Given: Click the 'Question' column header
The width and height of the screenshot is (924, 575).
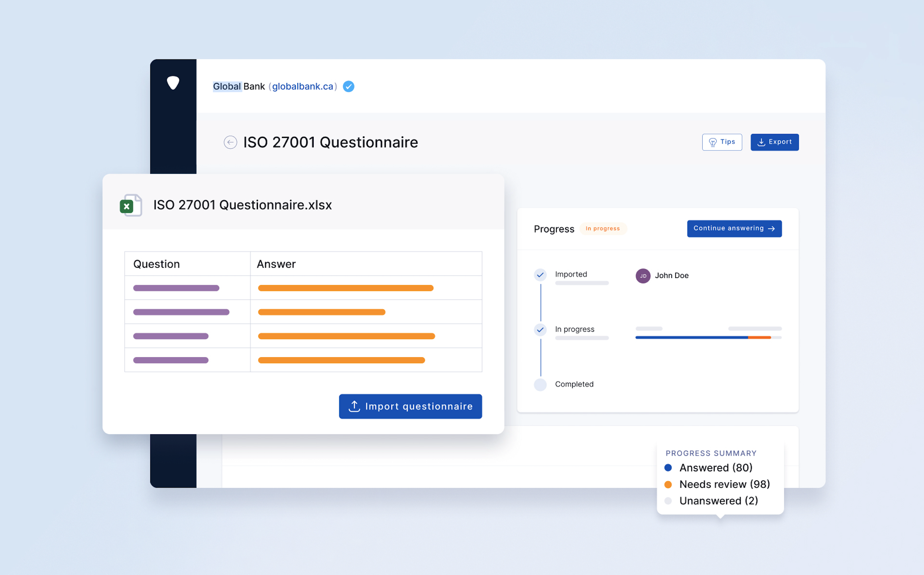Looking at the screenshot, I should coord(156,264).
